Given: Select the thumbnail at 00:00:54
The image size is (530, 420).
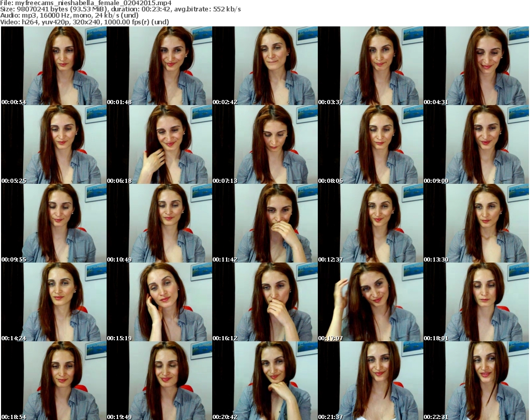Looking at the screenshot, I should (54, 66).
